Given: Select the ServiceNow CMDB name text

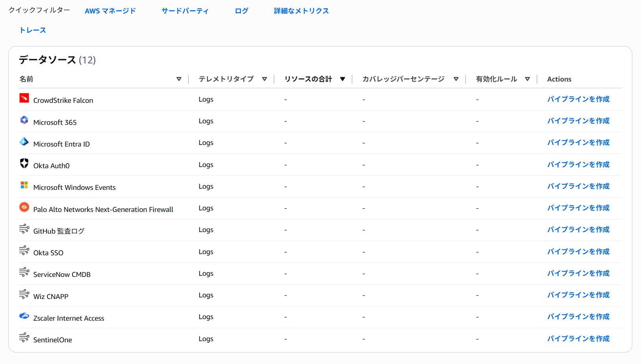Looking at the screenshot, I should pos(62,275).
